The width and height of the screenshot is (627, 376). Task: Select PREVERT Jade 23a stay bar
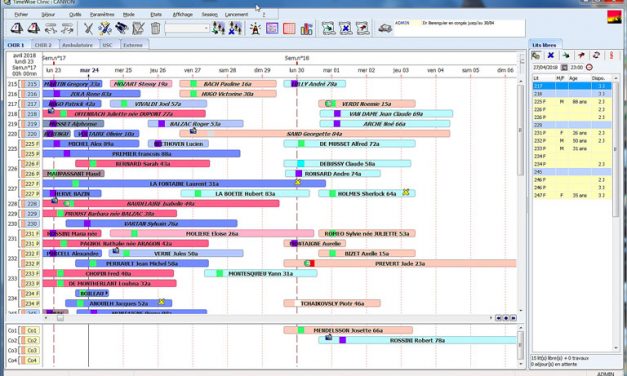tap(400, 264)
